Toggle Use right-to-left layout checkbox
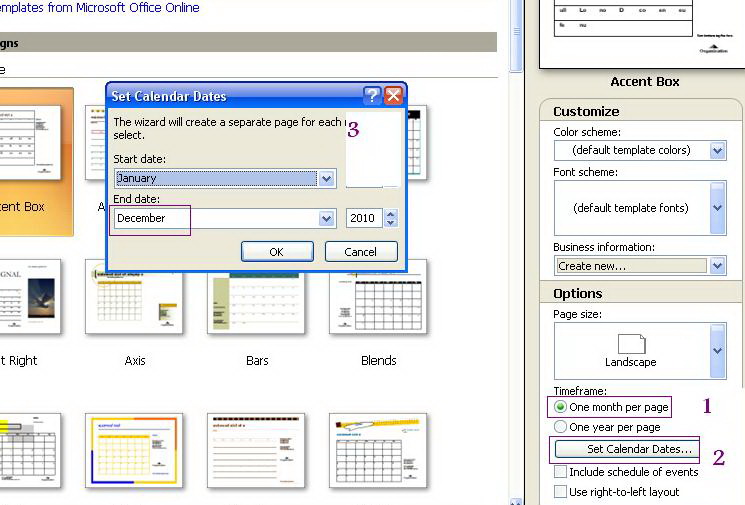This screenshot has width=745, height=505. coord(561,492)
